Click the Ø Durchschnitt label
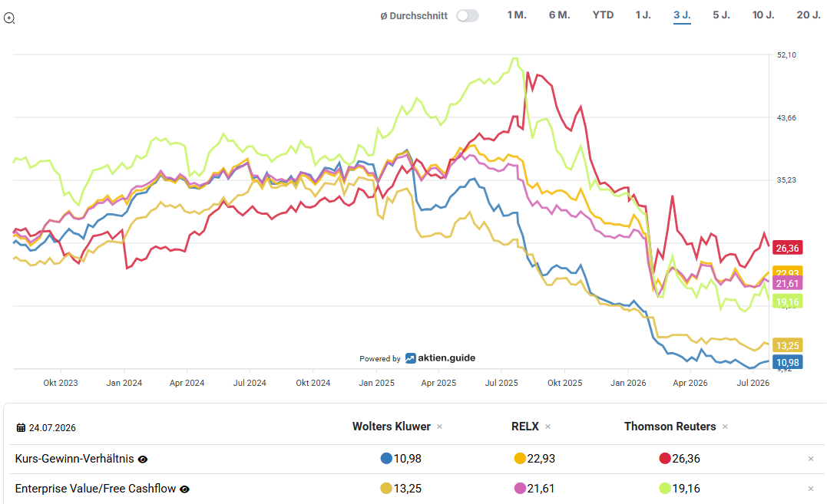827x504 pixels. 414,16
